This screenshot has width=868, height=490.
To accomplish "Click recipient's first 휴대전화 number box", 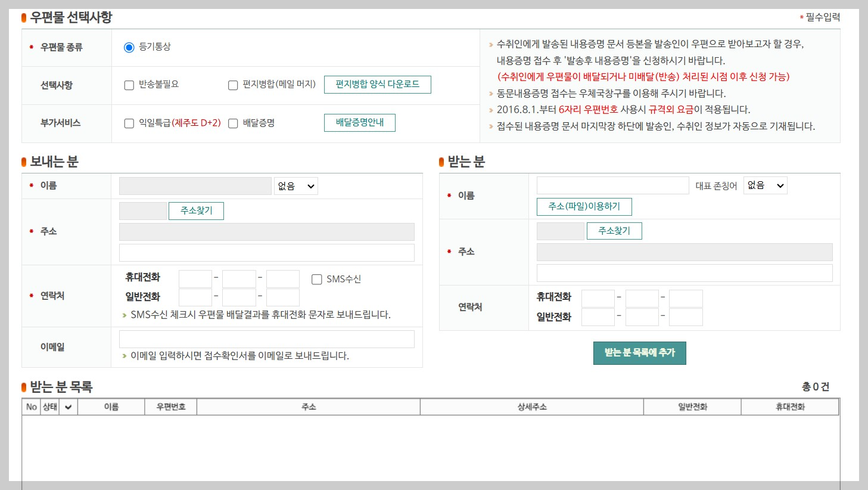I will (598, 298).
